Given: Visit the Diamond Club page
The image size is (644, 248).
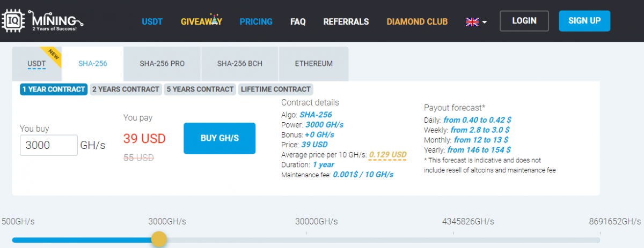Looking at the screenshot, I should (417, 22).
